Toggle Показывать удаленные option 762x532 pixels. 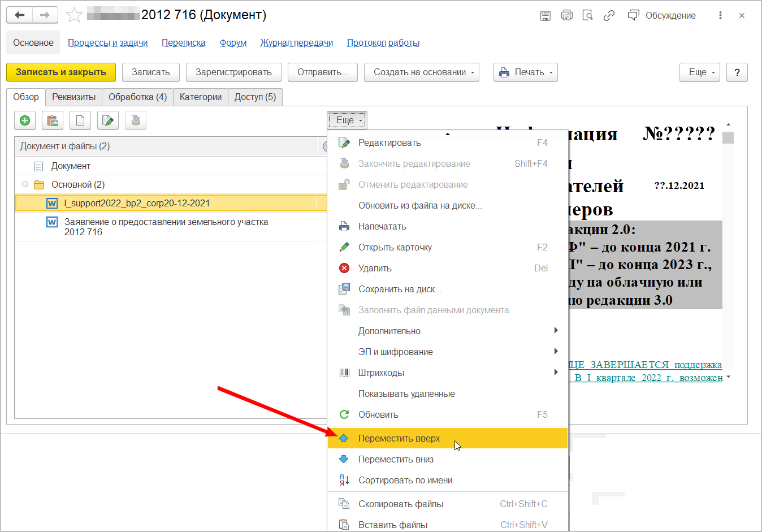coord(448,394)
